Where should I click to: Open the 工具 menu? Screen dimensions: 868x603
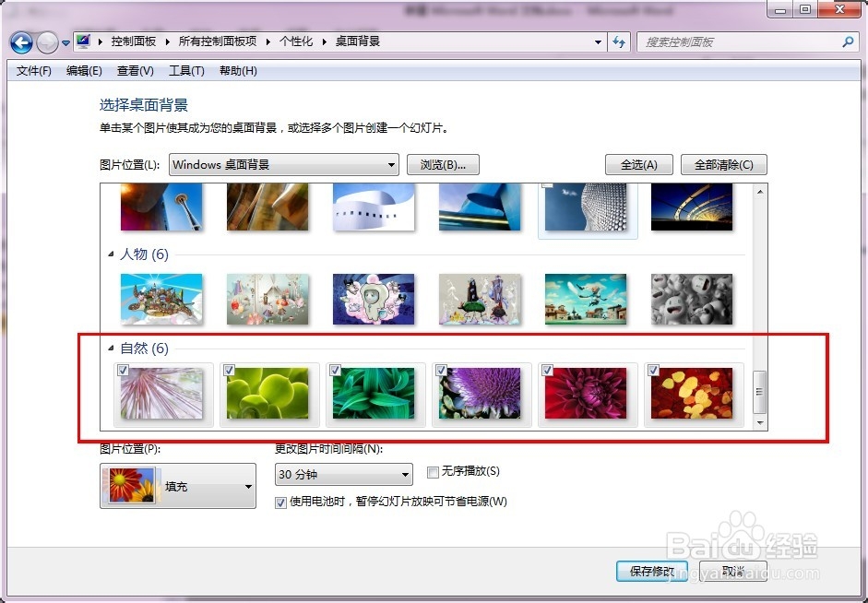185,71
